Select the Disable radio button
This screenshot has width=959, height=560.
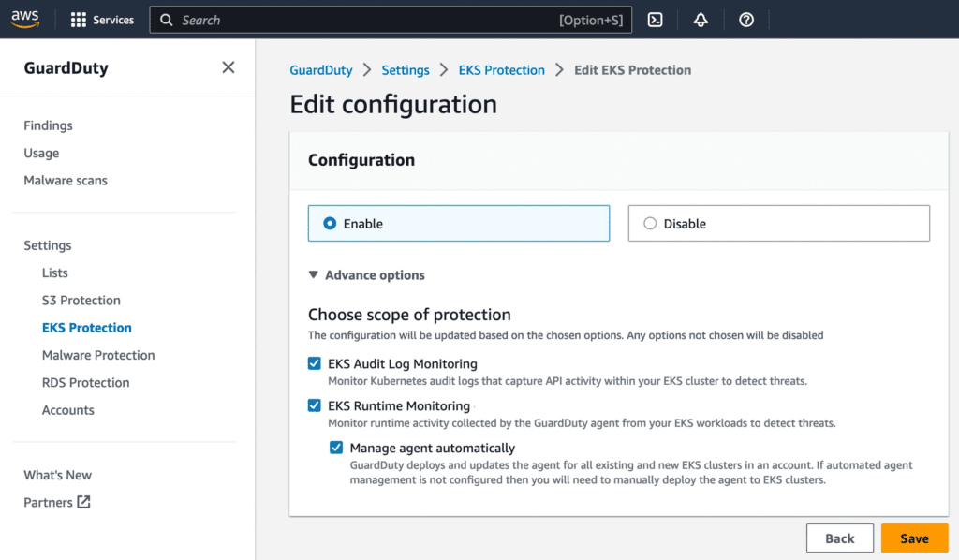(651, 223)
